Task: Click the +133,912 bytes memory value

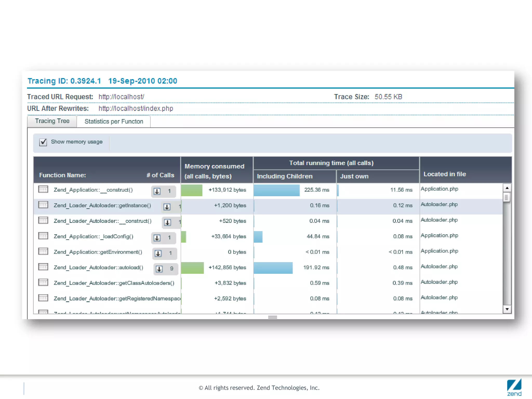Action: [227, 190]
